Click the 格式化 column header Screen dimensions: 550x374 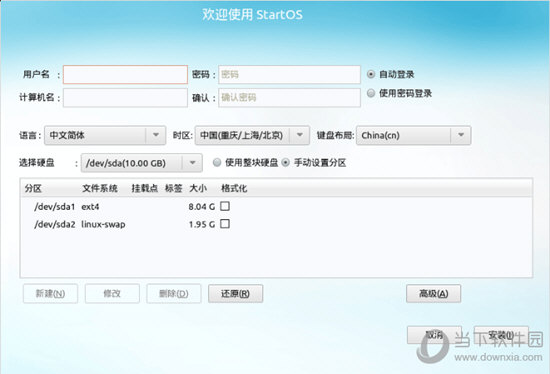234,188
